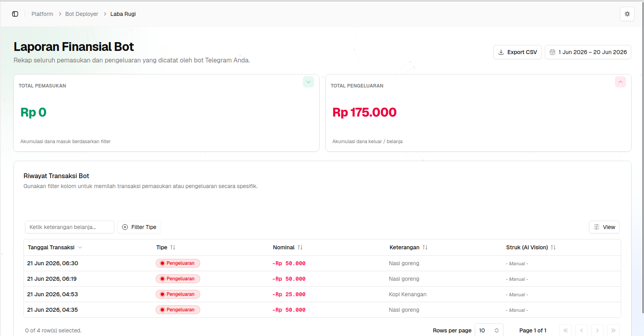644x336 pixels.
Task: Open Filter Tipe filter
Action: click(139, 227)
